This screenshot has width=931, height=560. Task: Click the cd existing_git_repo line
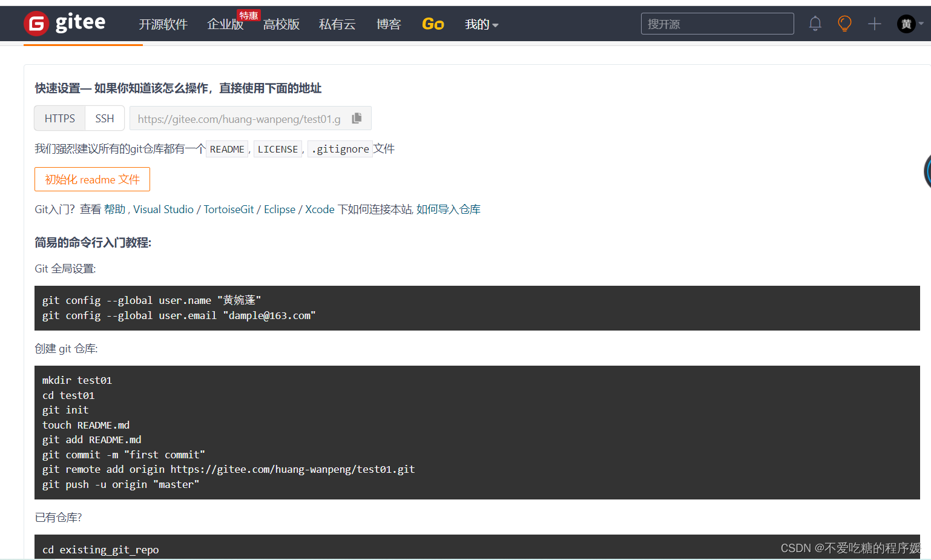(100, 550)
